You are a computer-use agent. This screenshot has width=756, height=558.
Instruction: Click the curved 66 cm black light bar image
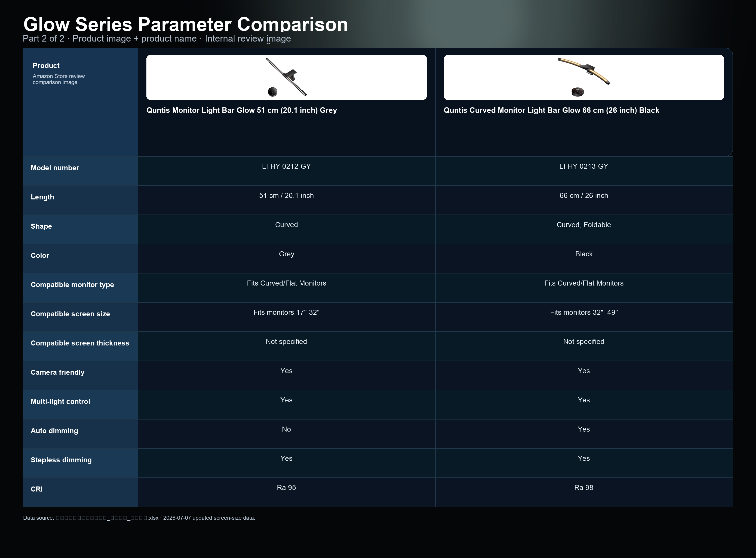[x=584, y=77]
